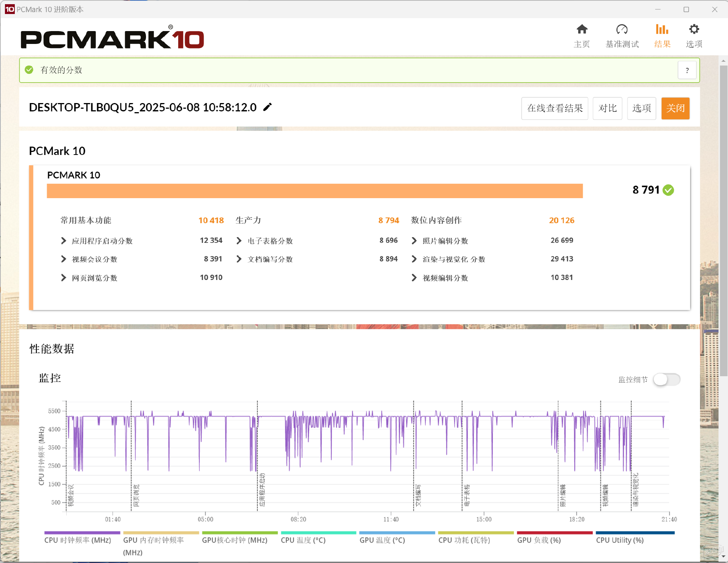
Task: Click the 选项 button beside 对比
Action: tap(642, 108)
